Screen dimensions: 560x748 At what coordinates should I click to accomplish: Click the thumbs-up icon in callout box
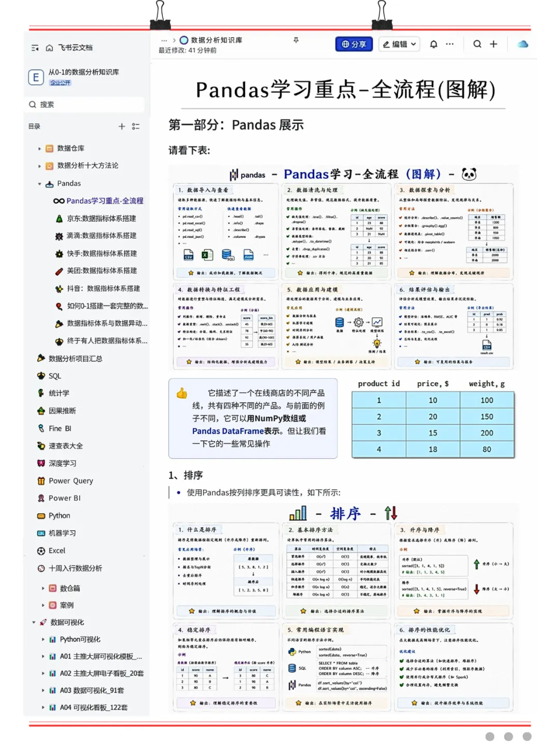[181, 393]
